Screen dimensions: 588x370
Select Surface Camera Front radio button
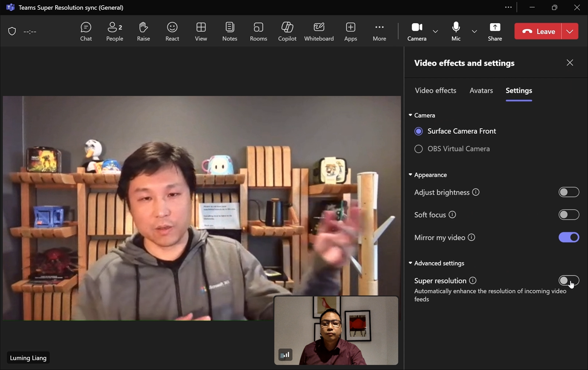pyautogui.click(x=418, y=131)
